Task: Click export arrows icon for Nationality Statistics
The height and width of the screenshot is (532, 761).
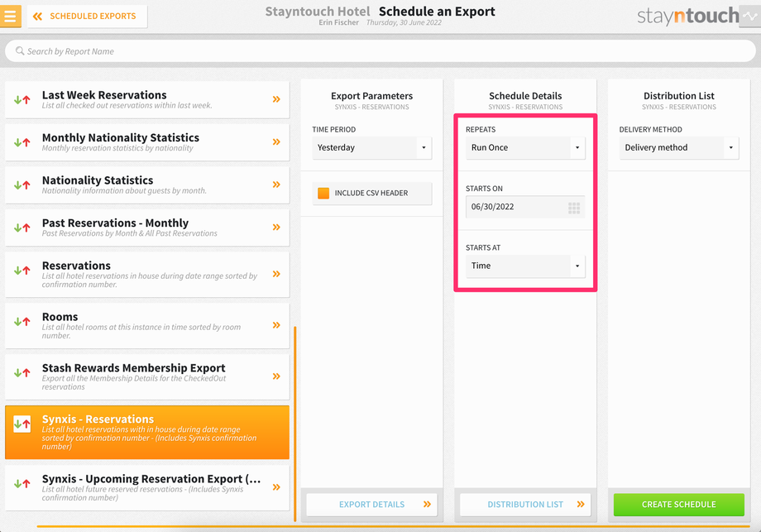Action: (22, 185)
